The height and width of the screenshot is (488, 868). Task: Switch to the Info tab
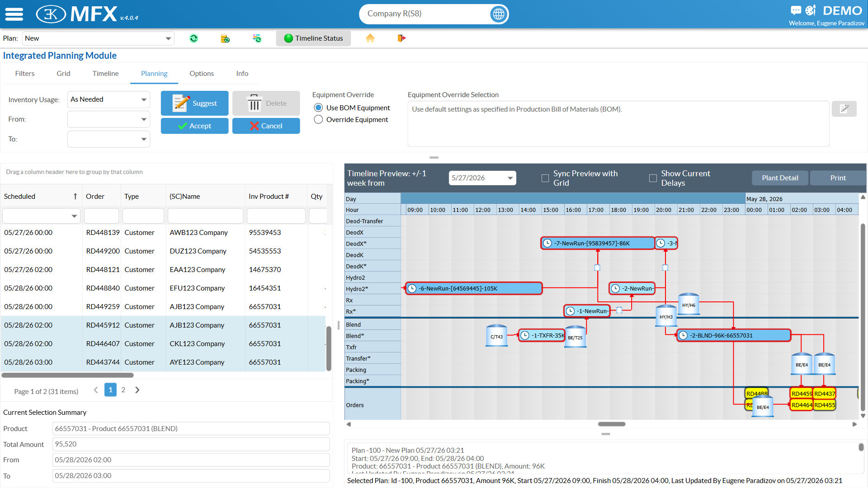[242, 73]
